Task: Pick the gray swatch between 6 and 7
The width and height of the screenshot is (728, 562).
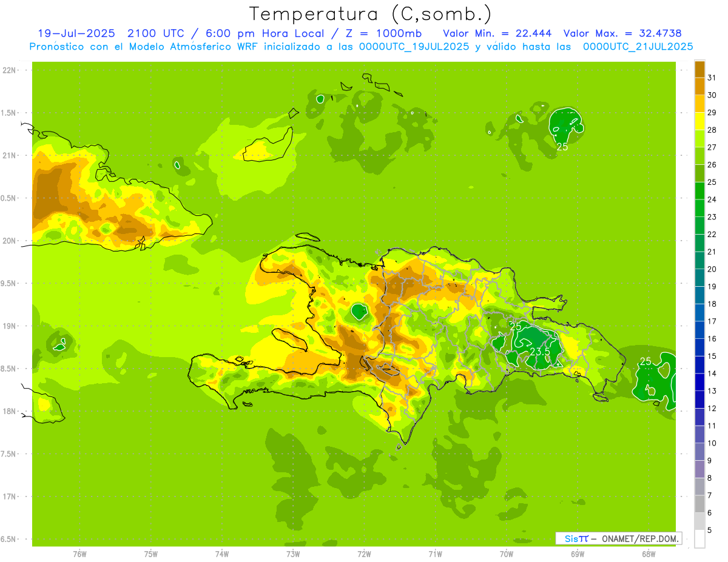Action: pos(699,504)
